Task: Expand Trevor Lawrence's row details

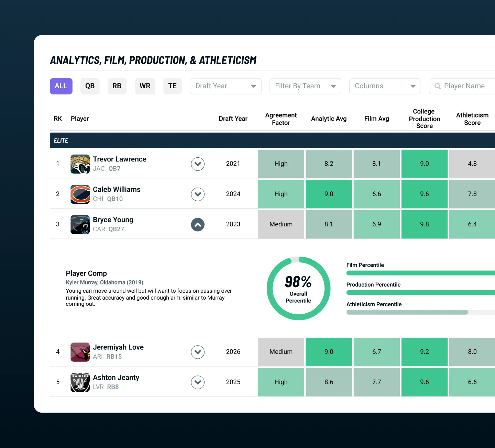Action: click(x=198, y=164)
